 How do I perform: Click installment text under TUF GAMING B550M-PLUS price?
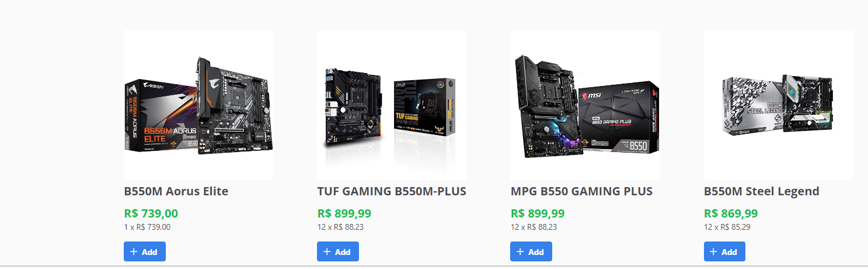340,227
